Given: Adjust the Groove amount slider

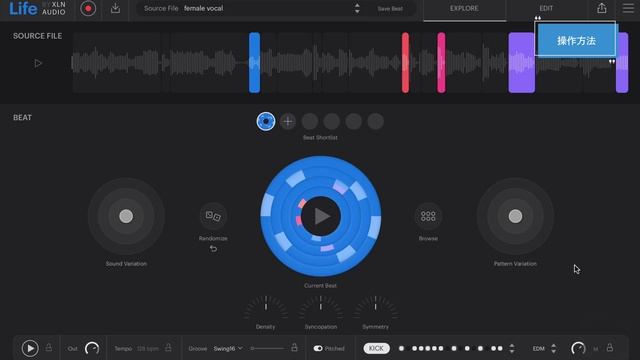Looking at the screenshot, I should click(x=268, y=348).
